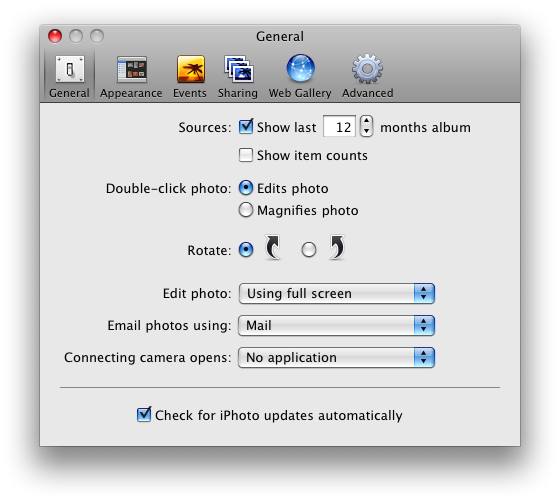Click the General tab label

[69, 93]
